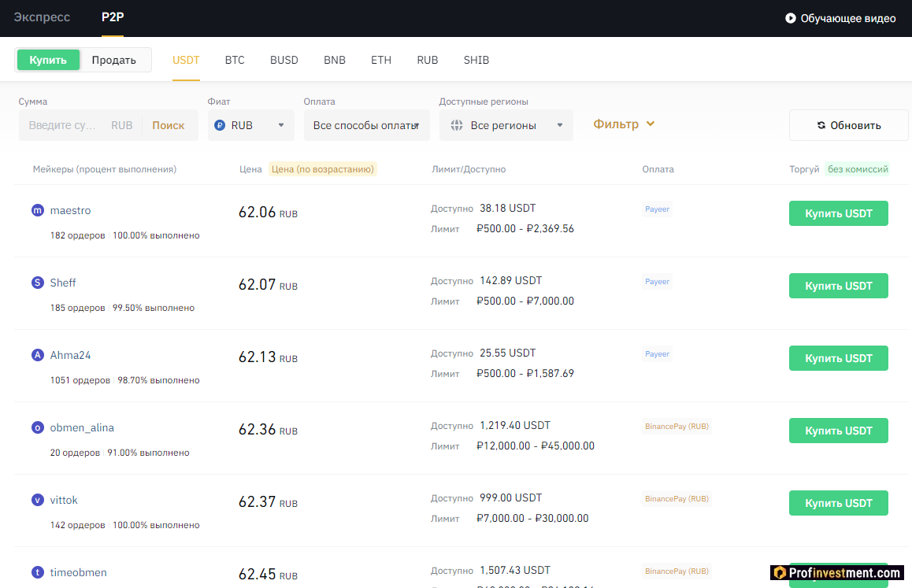Click Payeer payment tag in Ahma24 row
The image size is (912, 588).
click(x=658, y=354)
